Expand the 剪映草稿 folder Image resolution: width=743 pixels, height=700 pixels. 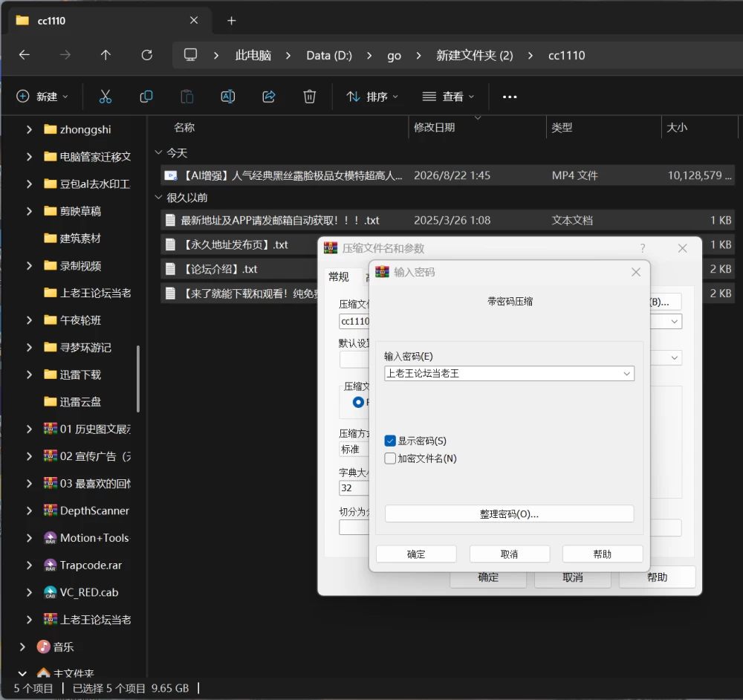tap(30, 211)
